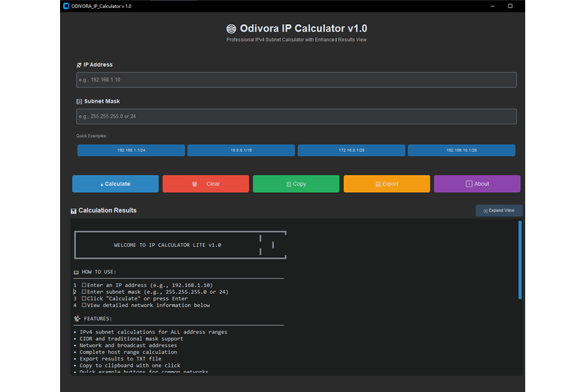Click 'Click "Calculate" or press Enter' line
The width and height of the screenshot is (586, 392).
tap(137, 298)
